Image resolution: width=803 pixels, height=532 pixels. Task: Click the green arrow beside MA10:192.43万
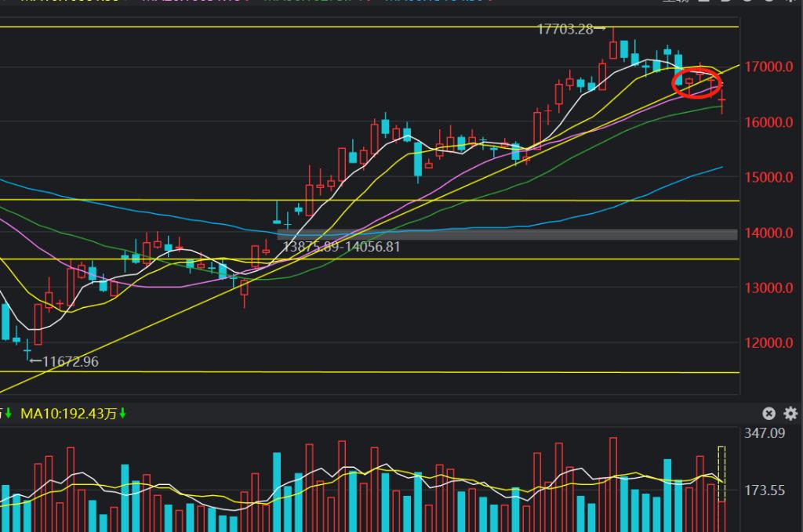[123, 413]
